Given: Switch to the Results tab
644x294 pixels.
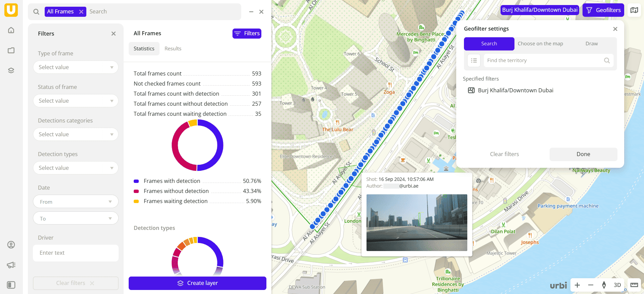Looking at the screenshot, I should pyautogui.click(x=173, y=49).
